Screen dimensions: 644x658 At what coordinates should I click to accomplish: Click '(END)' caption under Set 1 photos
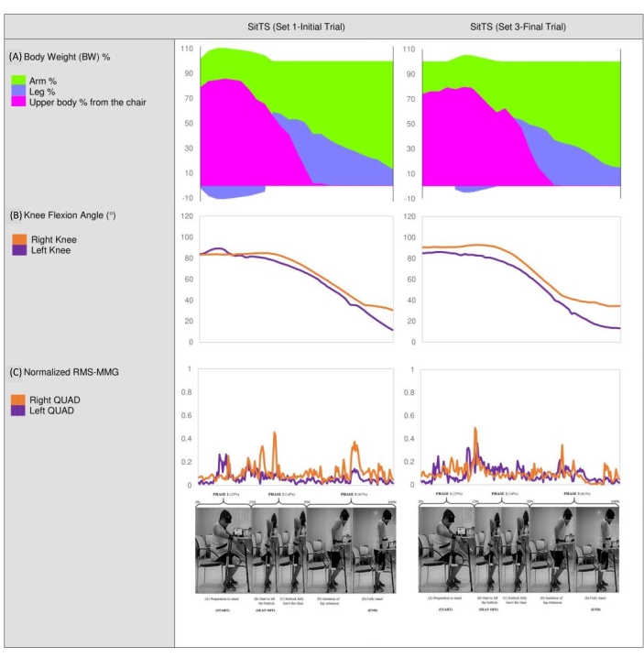[x=373, y=610]
